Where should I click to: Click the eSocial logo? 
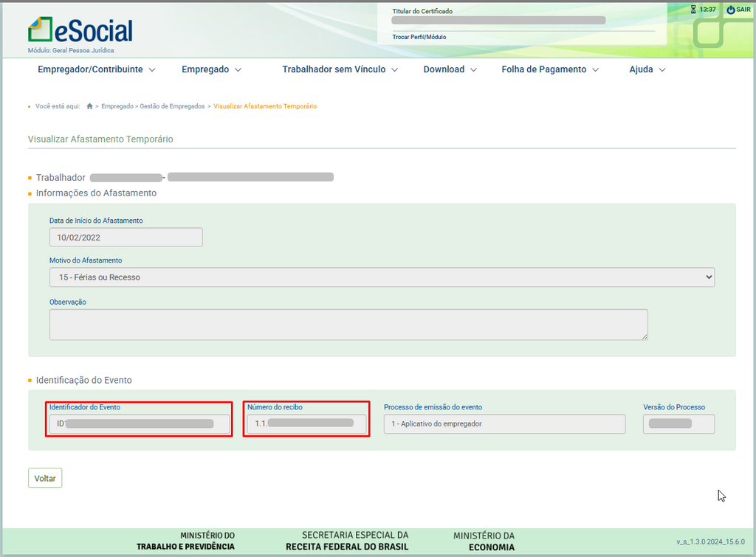(x=80, y=30)
